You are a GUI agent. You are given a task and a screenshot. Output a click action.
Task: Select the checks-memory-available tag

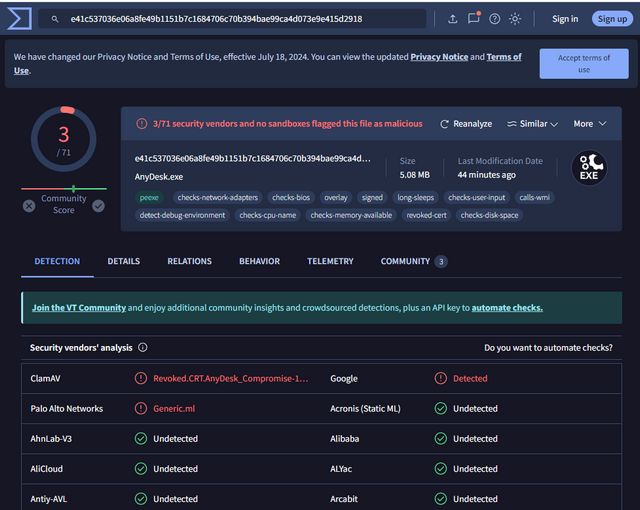click(351, 215)
